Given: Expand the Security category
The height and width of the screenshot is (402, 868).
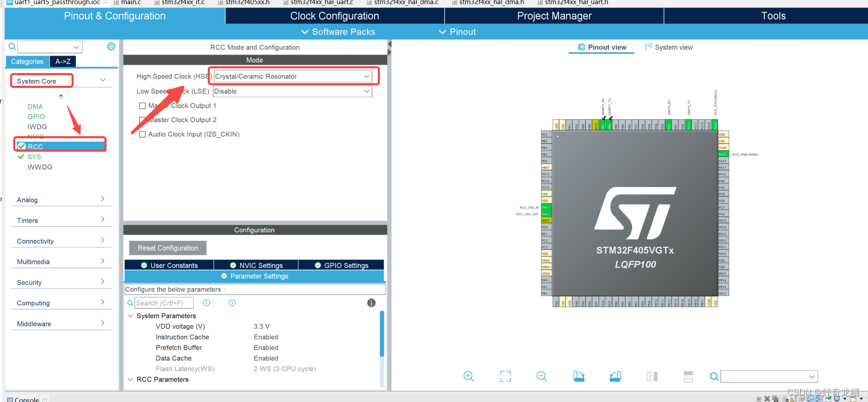Looking at the screenshot, I should (103, 281).
